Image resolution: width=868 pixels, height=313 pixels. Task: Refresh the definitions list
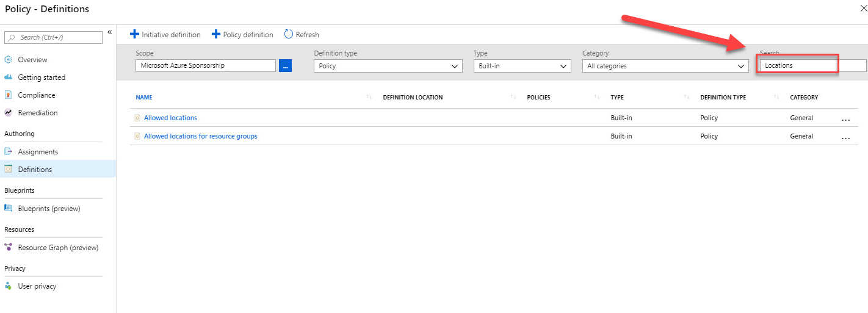click(302, 35)
